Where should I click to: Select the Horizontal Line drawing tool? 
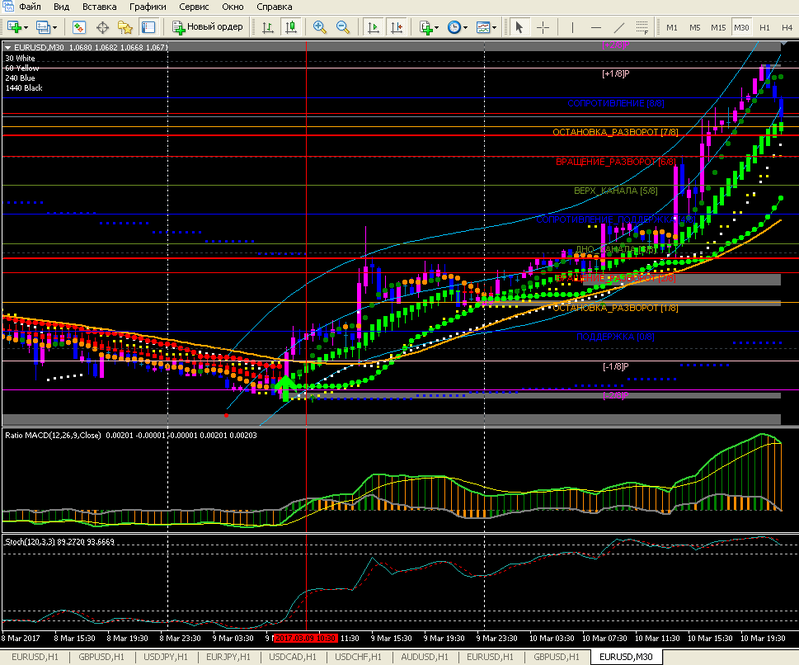[x=596, y=27]
